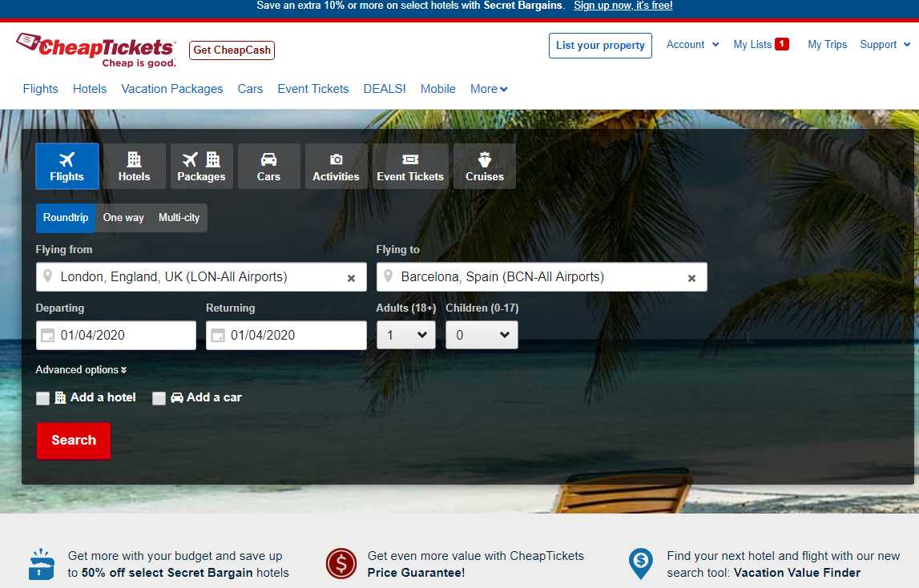The width and height of the screenshot is (919, 588).
Task: Clear the Barcelona destination field
Action: [691, 279]
